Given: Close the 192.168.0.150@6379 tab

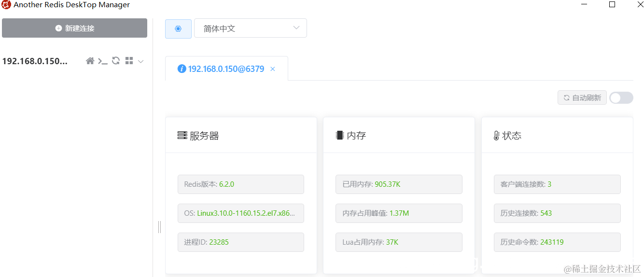Looking at the screenshot, I should tap(273, 69).
